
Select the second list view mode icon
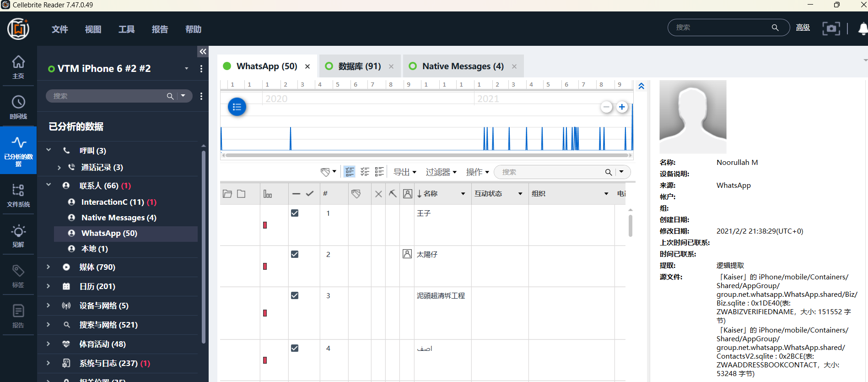click(365, 172)
